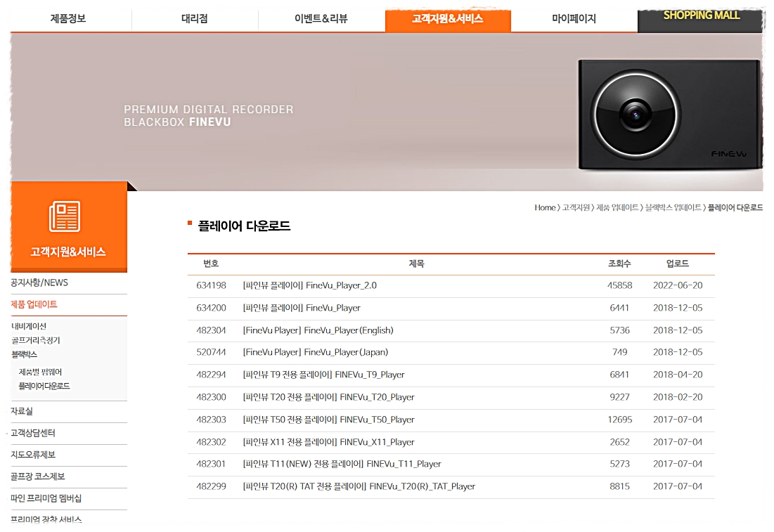Open 파인 프리미엄 멤버십 in the sidebar
The width and height of the screenshot is (774, 532).
(x=46, y=498)
